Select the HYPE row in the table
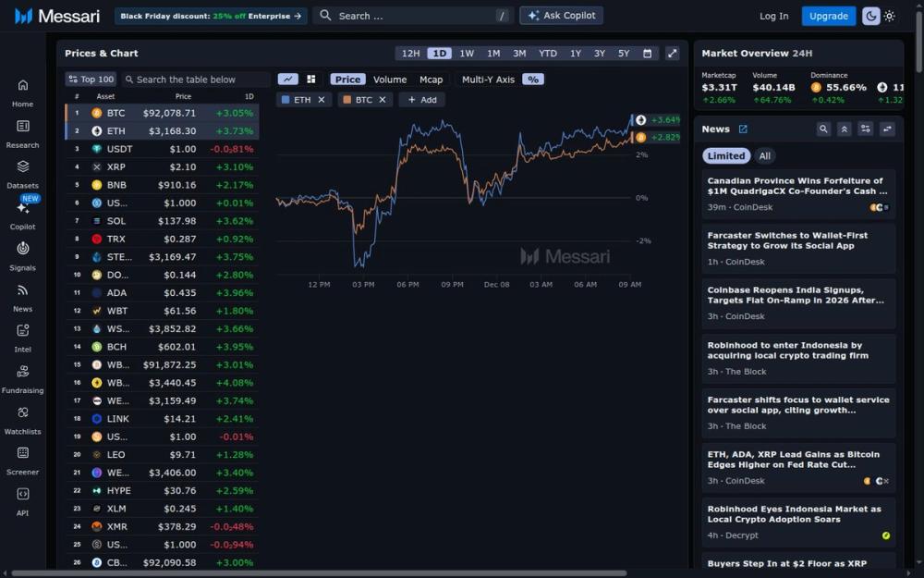 point(162,491)
